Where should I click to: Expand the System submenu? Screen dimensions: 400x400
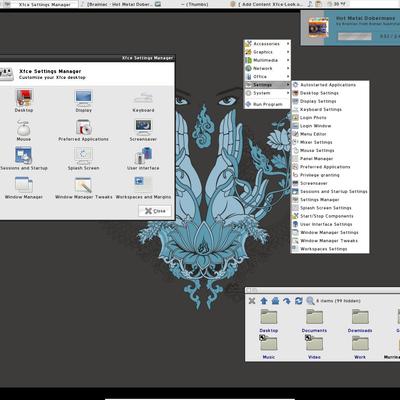tap(267, 93)
